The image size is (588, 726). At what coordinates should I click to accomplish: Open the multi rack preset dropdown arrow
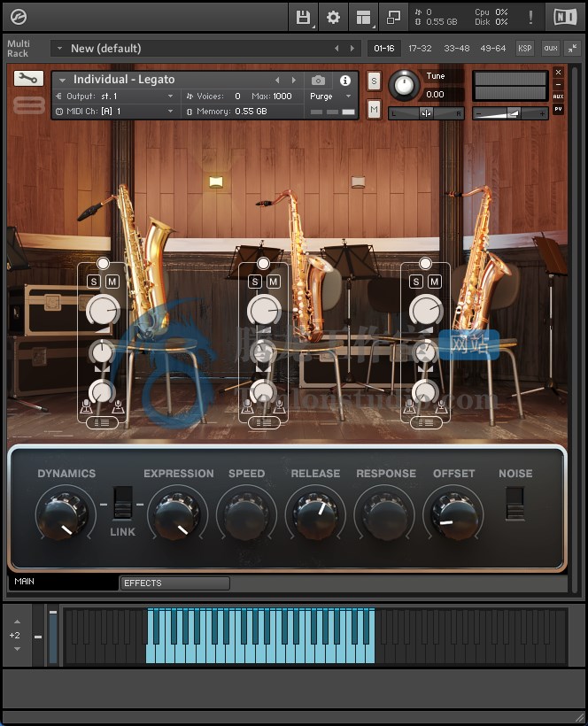point(59,48)
